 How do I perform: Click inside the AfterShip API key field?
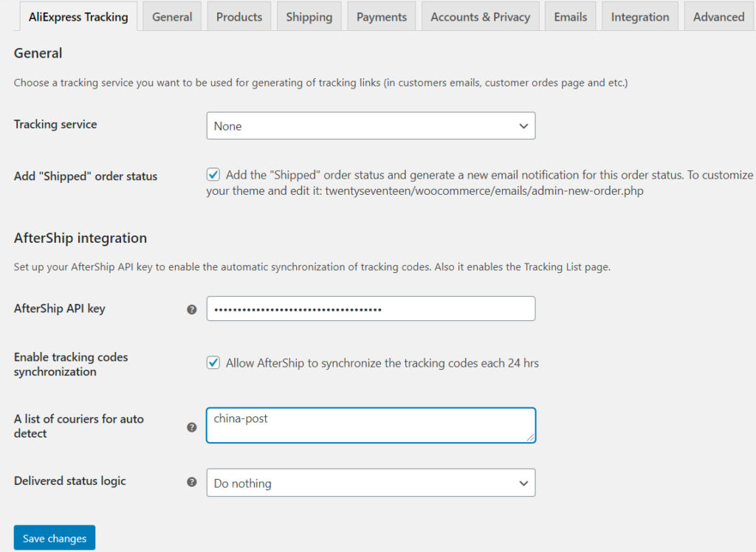[x=371, y=308]
